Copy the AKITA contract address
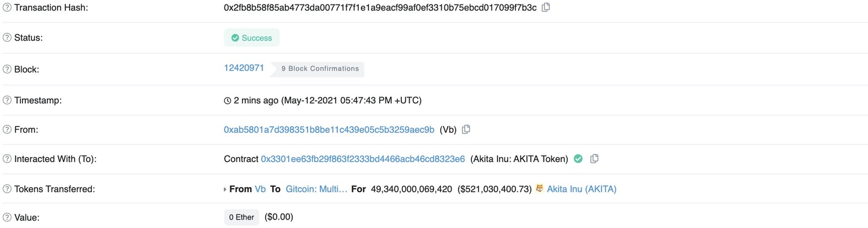Image resolution: width=868 pixels, height=228 pixels. click(x=594, y=159)
